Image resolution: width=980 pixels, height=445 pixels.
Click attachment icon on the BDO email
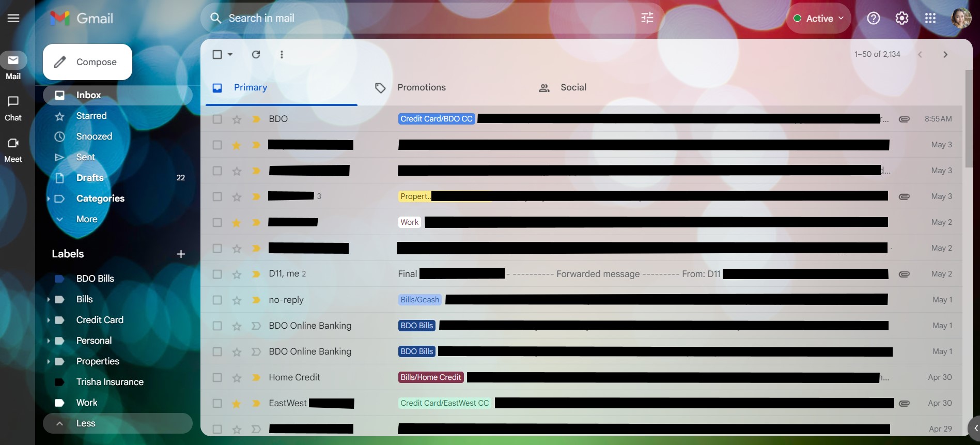click(904, 119)
